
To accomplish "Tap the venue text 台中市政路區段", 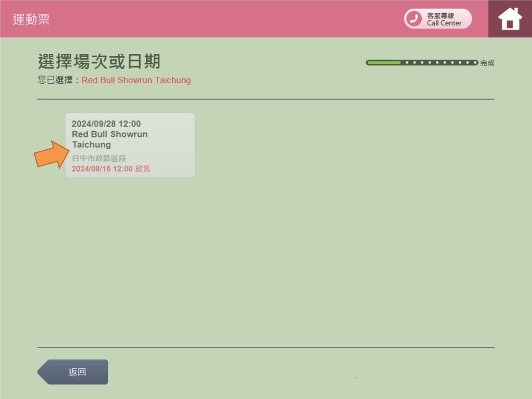I will point(99,158).
